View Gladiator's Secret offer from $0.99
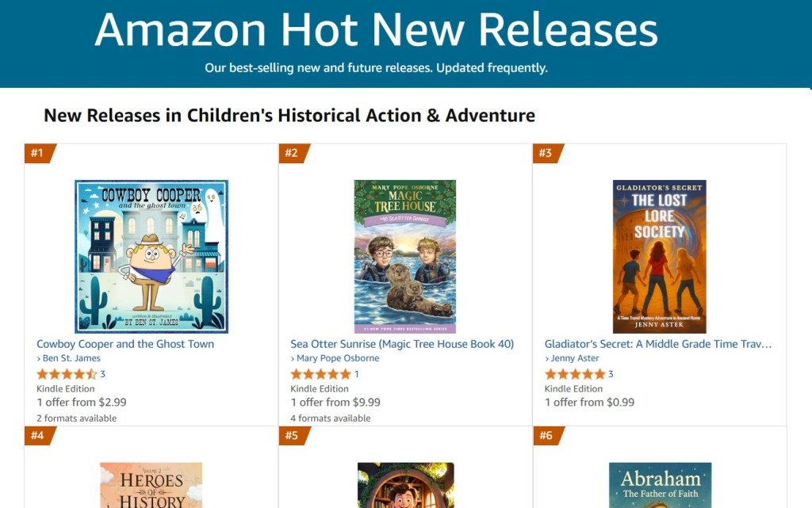This screenshot has height=508, width=812. [x=589, y=402]
